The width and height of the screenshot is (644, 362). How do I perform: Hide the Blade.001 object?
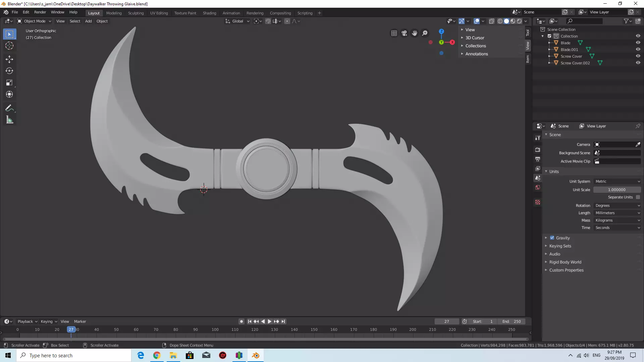click(638, 49)
